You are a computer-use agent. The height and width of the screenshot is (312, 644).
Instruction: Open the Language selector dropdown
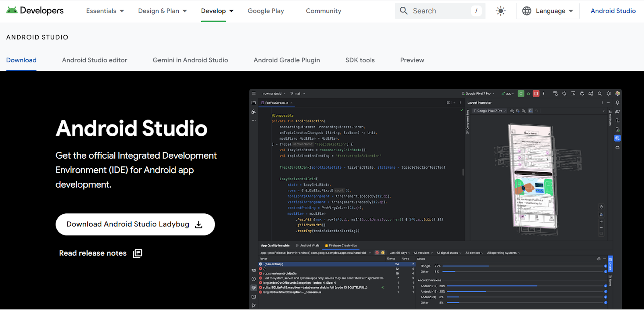tap(548, 11)
